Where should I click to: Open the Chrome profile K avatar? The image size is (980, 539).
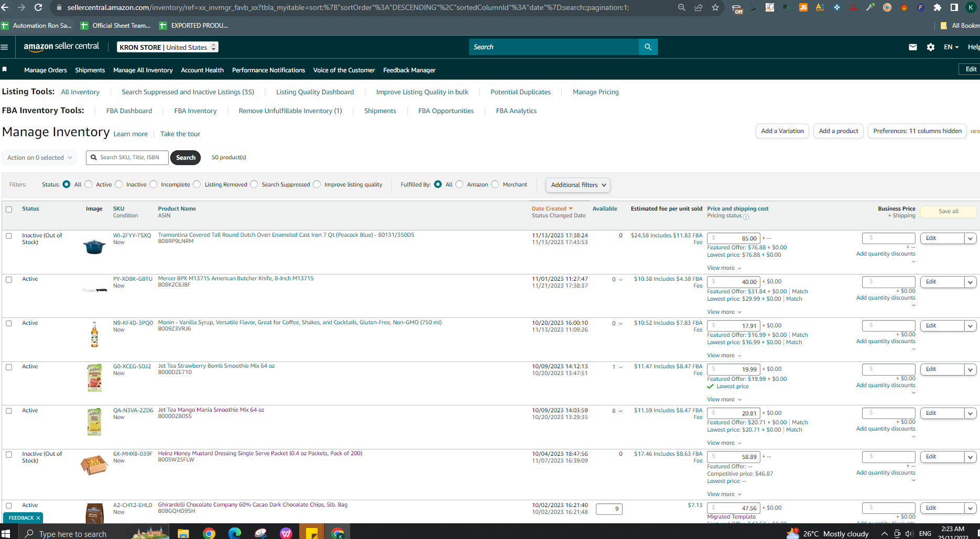(x=971, y=7)
